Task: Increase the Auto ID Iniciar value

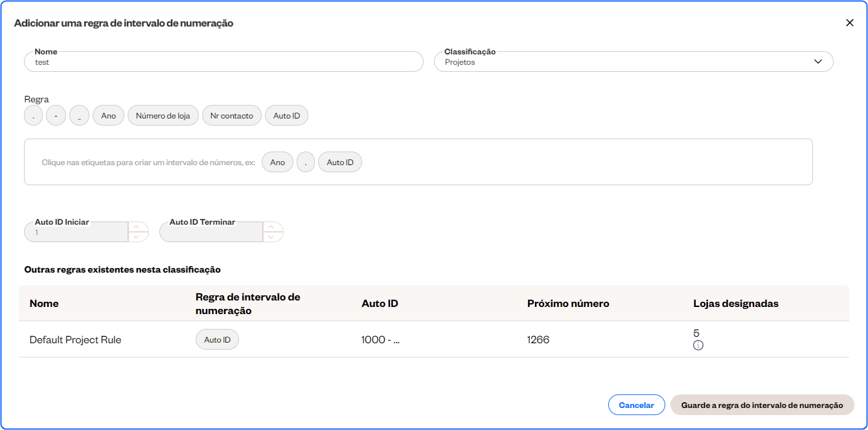Action: pyautogui.click(x=138, y=227)
